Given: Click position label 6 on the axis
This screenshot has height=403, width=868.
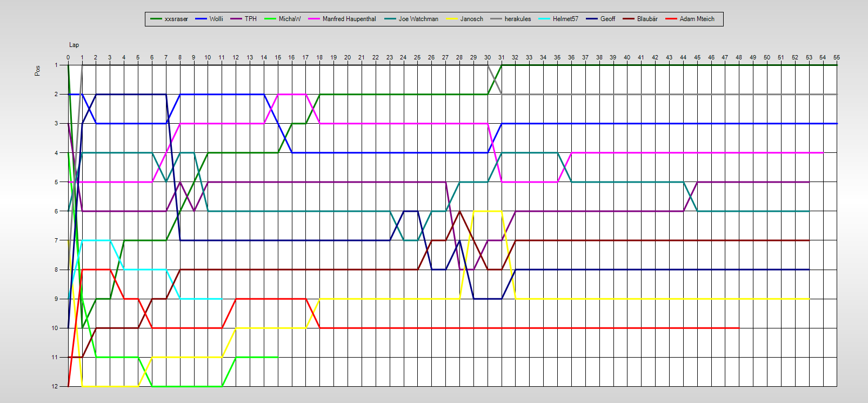Looking at the screenshot, I should [x=56, y=211].
